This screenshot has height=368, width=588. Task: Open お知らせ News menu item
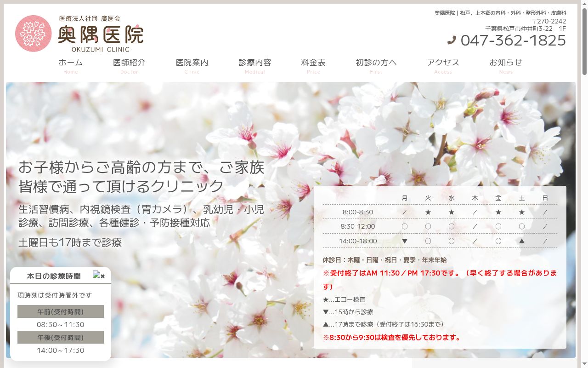506,66
